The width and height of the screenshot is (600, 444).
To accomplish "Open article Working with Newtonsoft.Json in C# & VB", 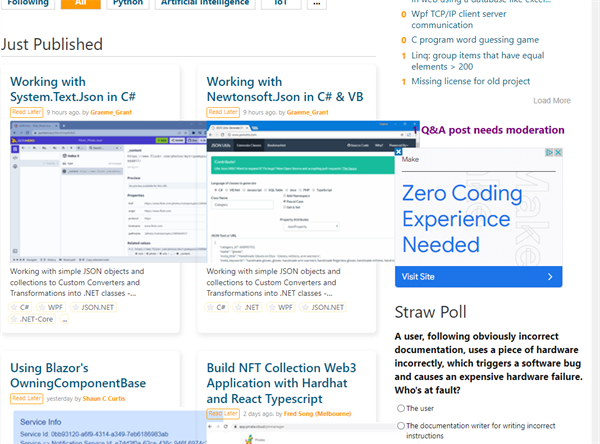I will [285, 89].
